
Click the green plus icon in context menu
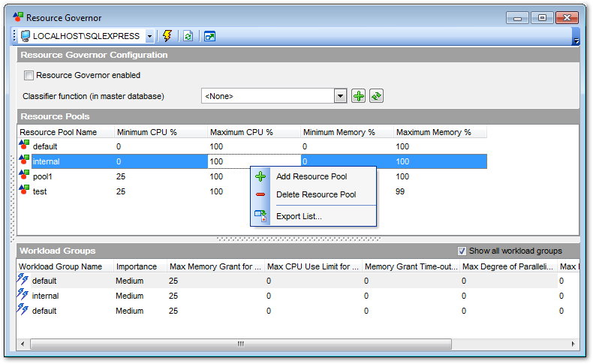pyautogui.click(x=260, y=176)
